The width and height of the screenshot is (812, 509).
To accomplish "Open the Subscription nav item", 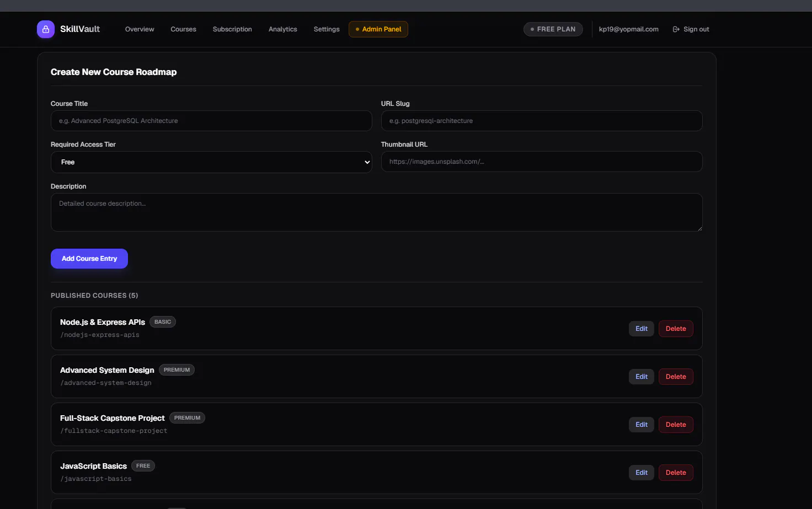I will pyautogui.click(x=232, y=29).
